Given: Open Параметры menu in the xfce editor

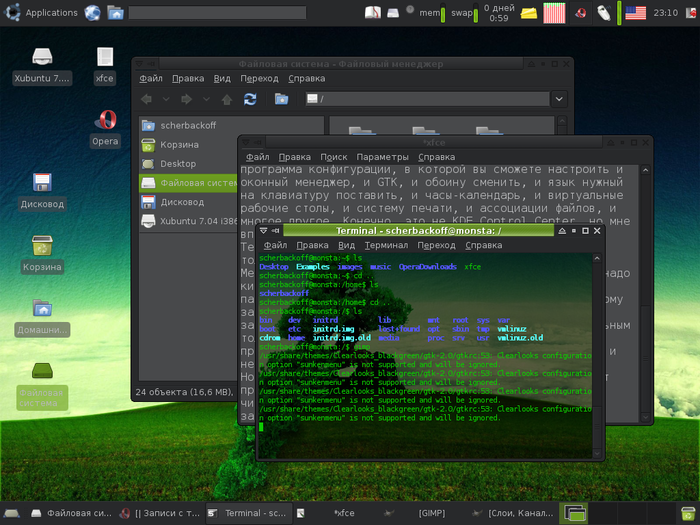Looking at the screenshot, I should (382, 157).
